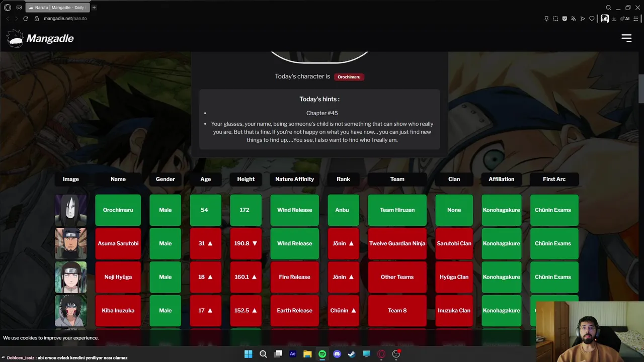Switch to Opera GX taskbar icon

click(x=381, y=354)
